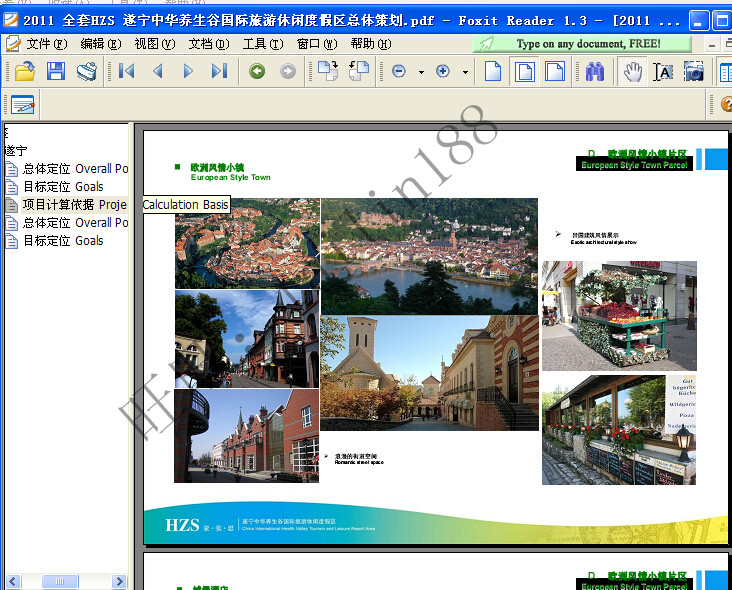Screen dimensions: 732x590
Task: Select the '遂宁' bookmark root
Action: (x=15, y=150)
